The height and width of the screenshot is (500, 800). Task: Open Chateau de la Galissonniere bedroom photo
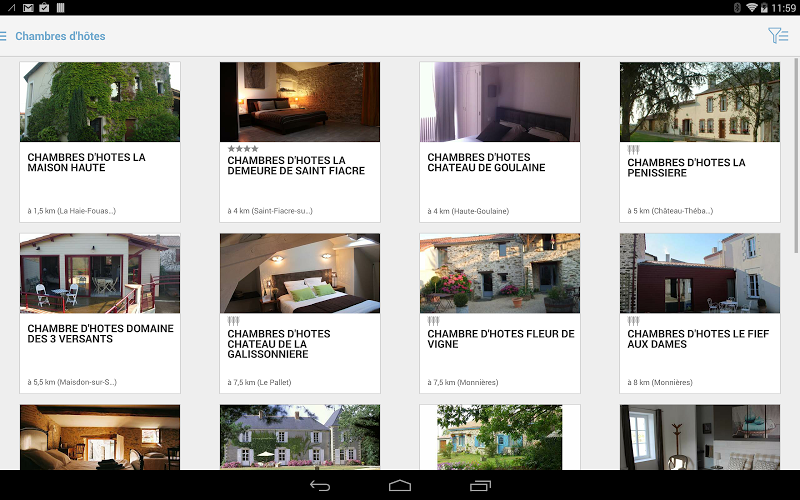click(300, 273)
